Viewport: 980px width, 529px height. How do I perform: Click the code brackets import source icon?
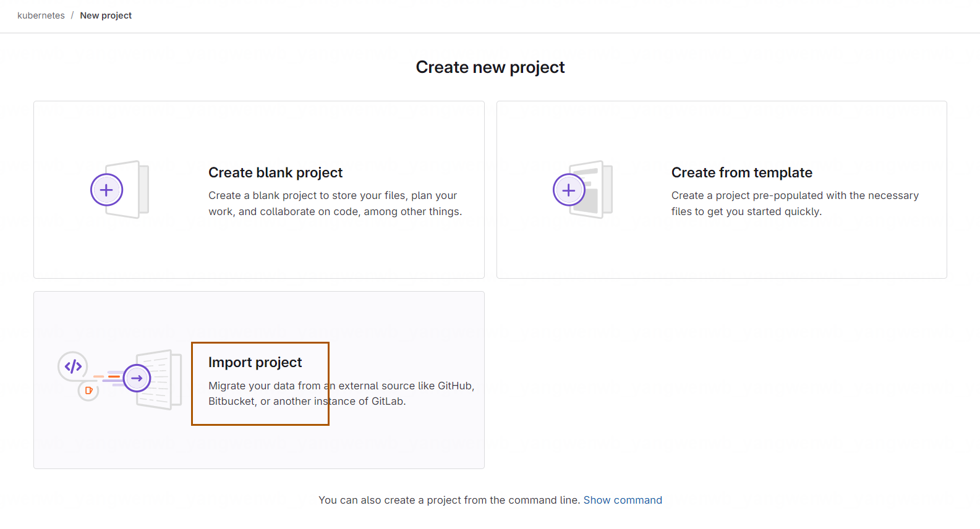tap(73, 366)
